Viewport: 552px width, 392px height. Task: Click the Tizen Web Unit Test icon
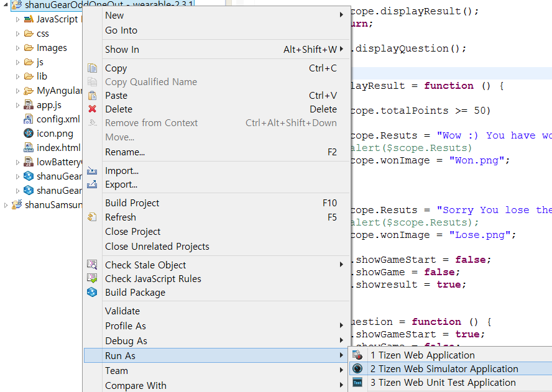357,382
